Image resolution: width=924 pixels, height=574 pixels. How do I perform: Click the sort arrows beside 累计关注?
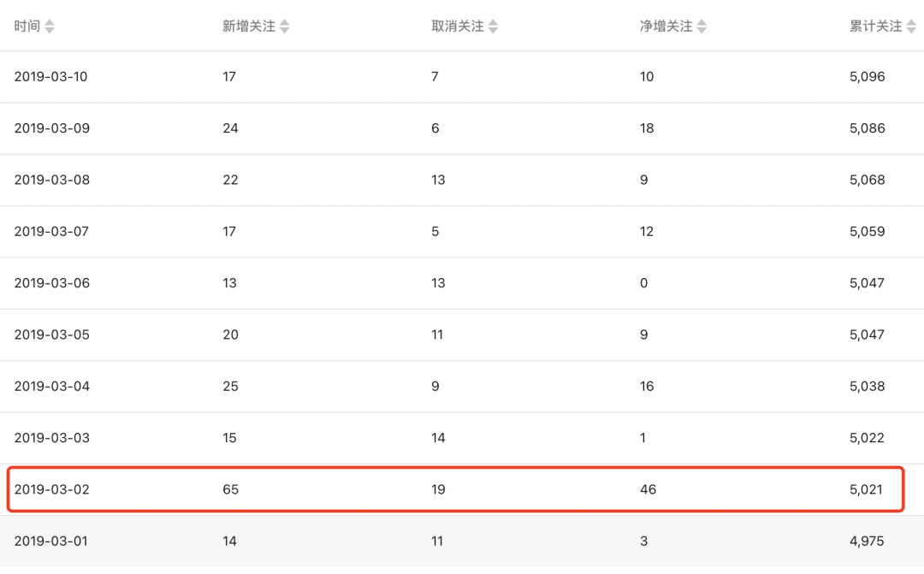click(910, 27)
